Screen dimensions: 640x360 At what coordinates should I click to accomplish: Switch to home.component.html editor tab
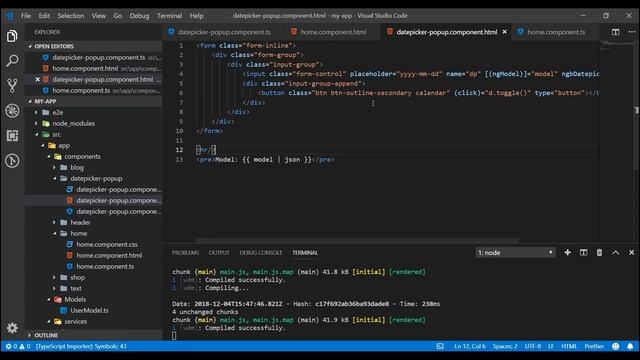click(333, 32)
